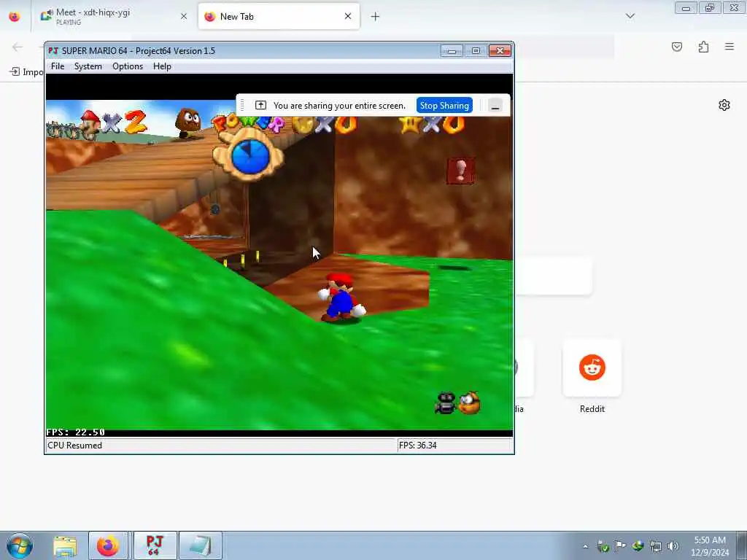Image resolution: width=747 pixels, height=560 pixels.
Task: Click the CPU Resumed status text
Action: coord(75,446)
